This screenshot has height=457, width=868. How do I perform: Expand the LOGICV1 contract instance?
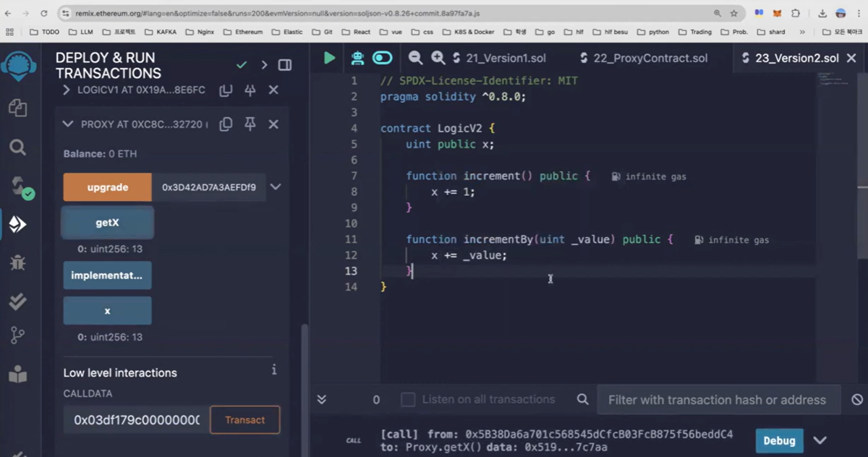coord(67,90)
